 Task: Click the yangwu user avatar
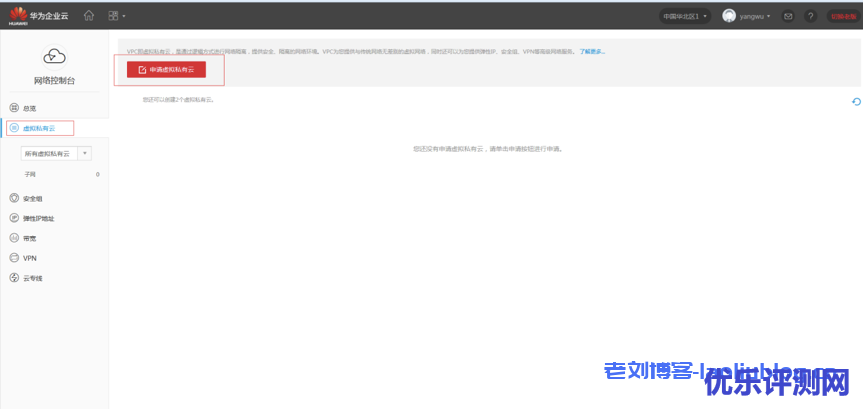click(x=729, y=16)
